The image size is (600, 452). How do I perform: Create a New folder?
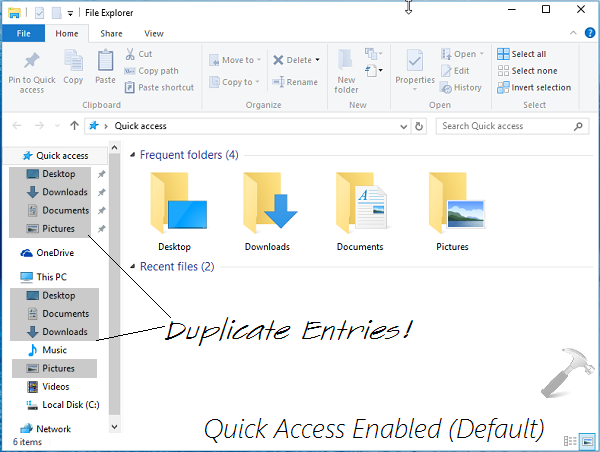[x=346, y=71]
